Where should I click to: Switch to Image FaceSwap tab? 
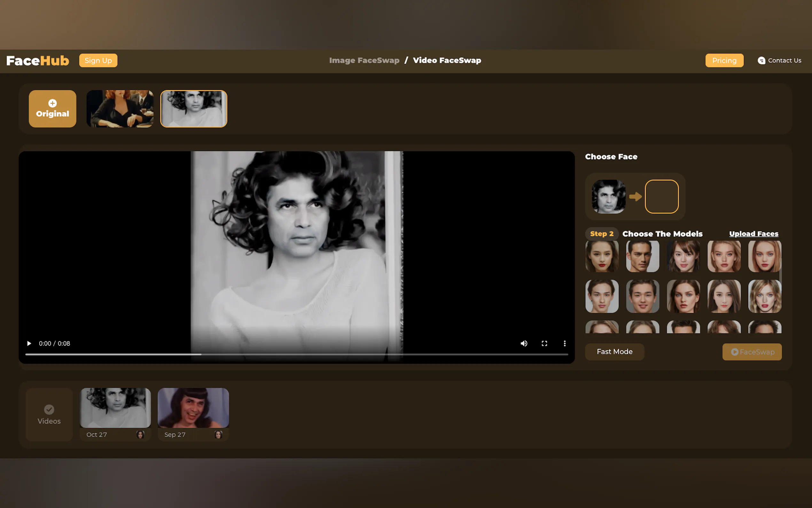coord(364,60)
